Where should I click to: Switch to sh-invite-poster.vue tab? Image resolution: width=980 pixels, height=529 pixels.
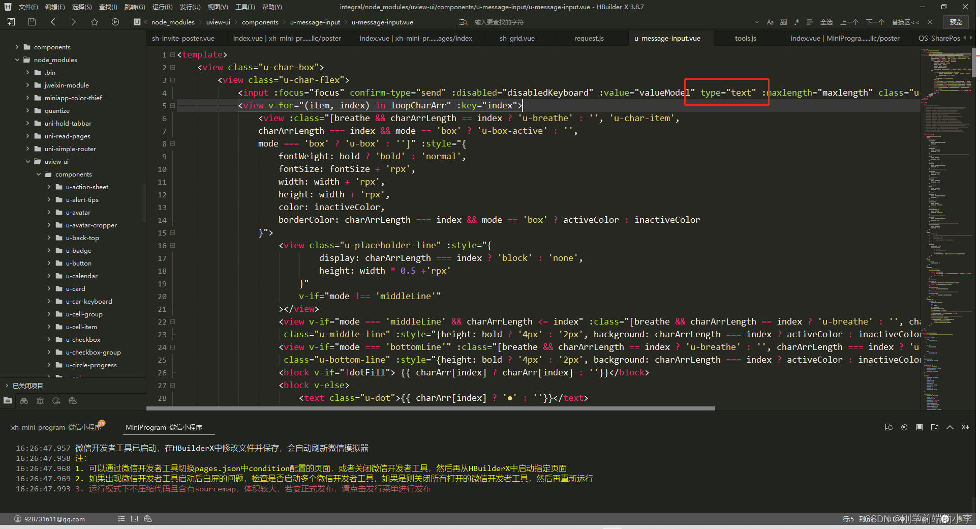point(183,38)
